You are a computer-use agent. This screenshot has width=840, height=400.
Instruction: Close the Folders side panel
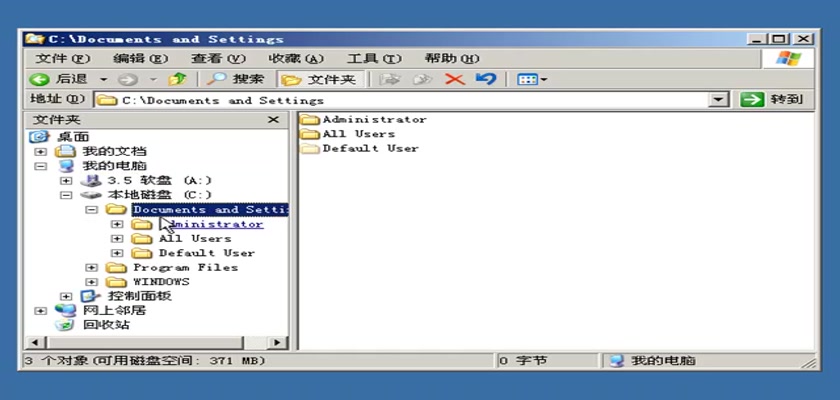click(x=273, y=120)
